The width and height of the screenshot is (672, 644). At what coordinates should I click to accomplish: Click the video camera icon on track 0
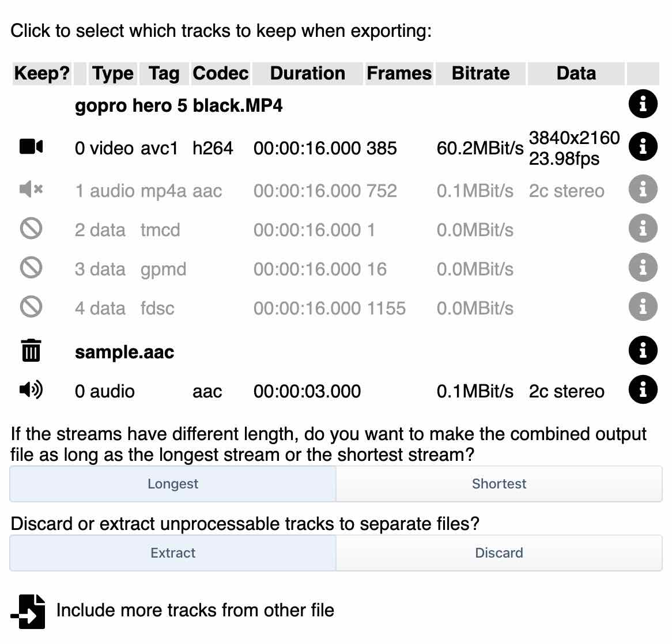click(x=31, y=146)
